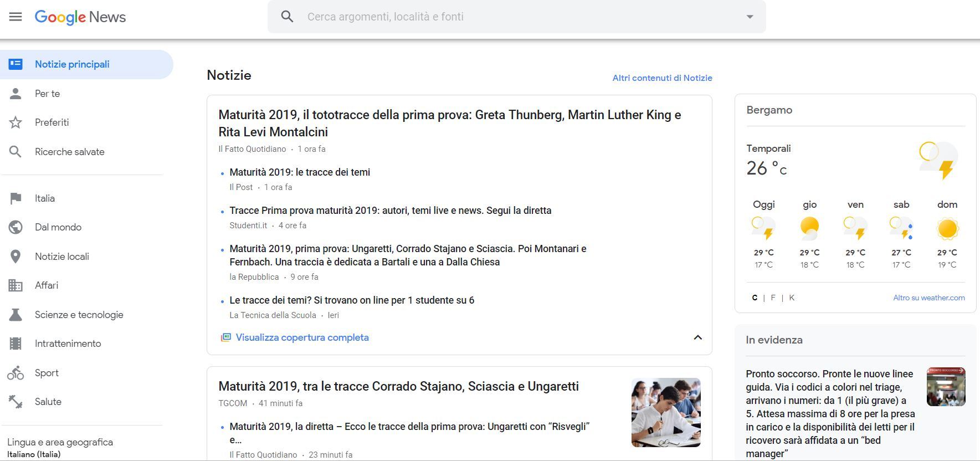
Task: Click the sab forecast rain-storm icon
Action: click(901, 228)
